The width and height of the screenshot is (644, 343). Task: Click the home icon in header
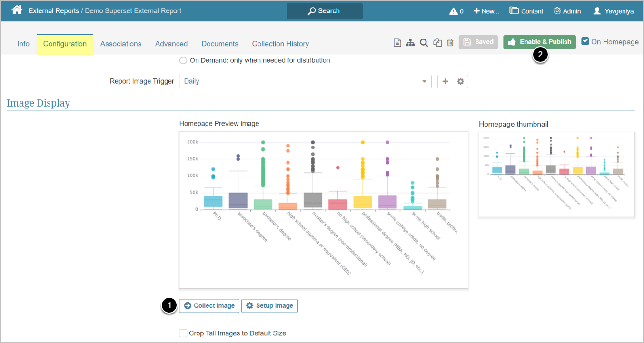pos(17,10)
